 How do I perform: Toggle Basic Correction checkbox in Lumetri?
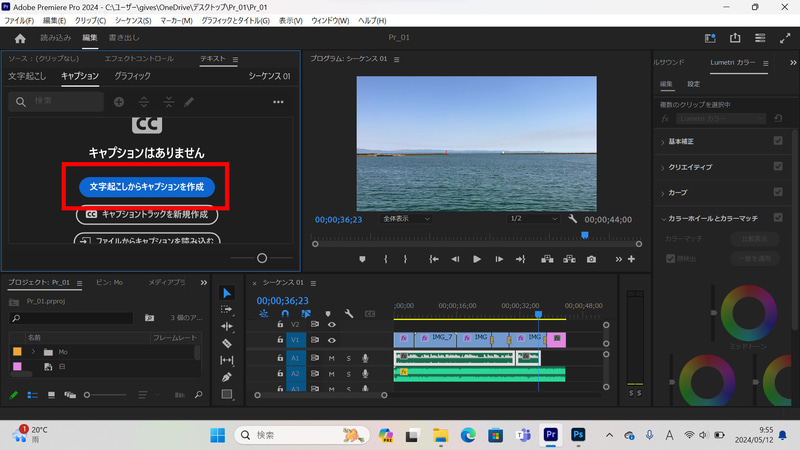[778, 141]
